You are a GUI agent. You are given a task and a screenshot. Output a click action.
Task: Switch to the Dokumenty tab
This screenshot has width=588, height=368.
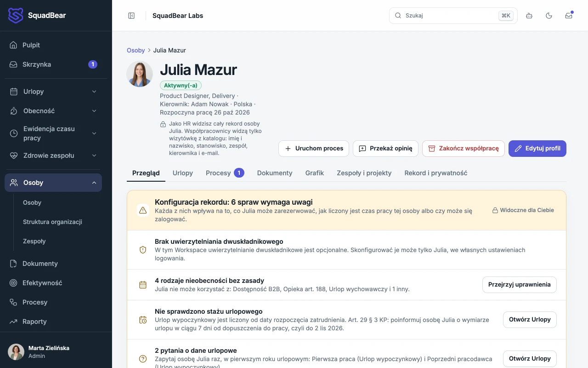275,173
